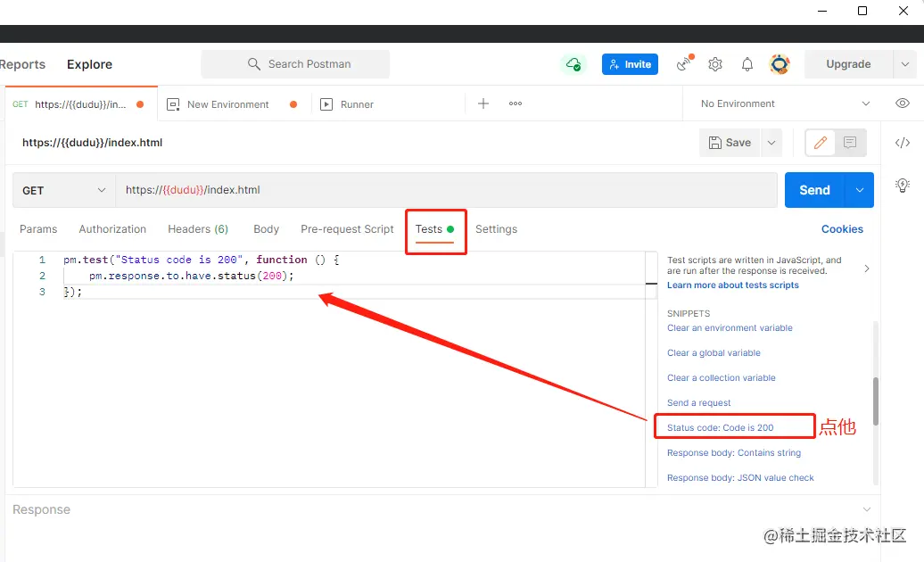This screenshot has height=562, width=924.
Task: Insert Clear a global variable snippet
Action: [x=714, y=353]
